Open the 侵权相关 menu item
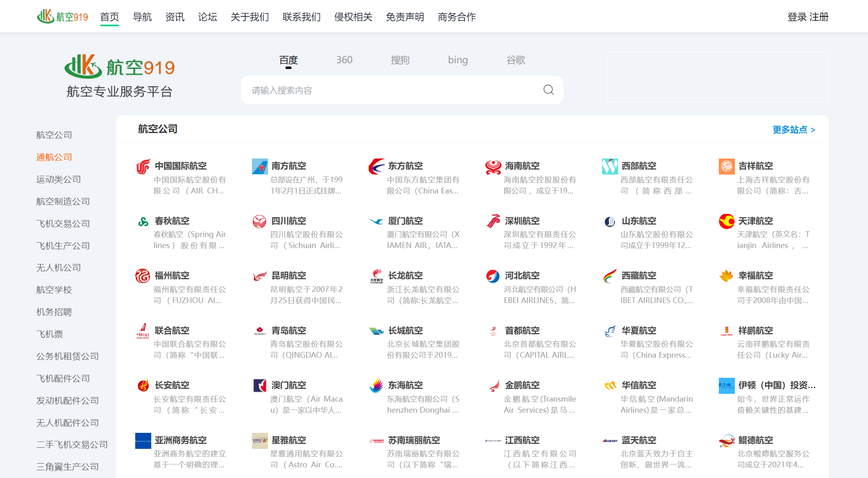Image resolution: width=868 pixels, height=478 pixels. 353,17
